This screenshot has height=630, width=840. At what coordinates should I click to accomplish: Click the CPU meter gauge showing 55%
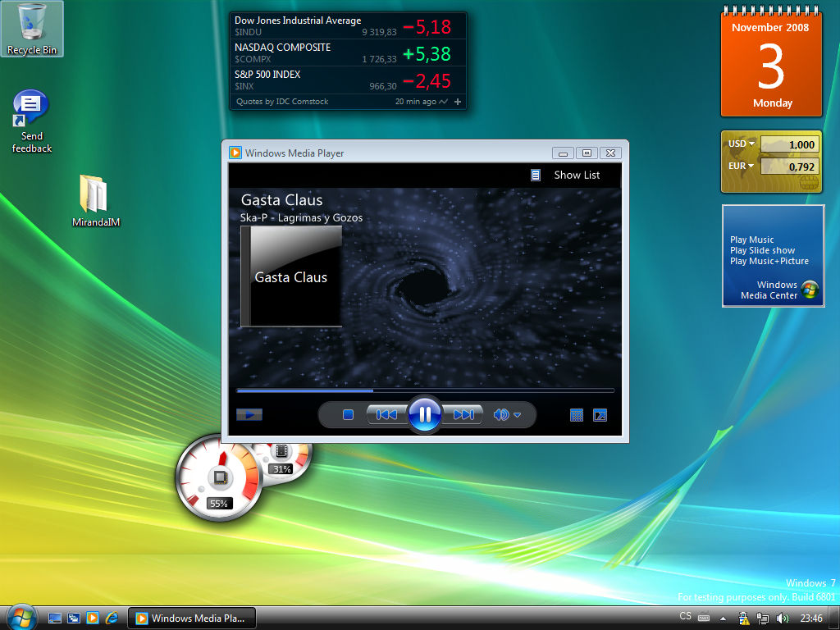(219, 477)
